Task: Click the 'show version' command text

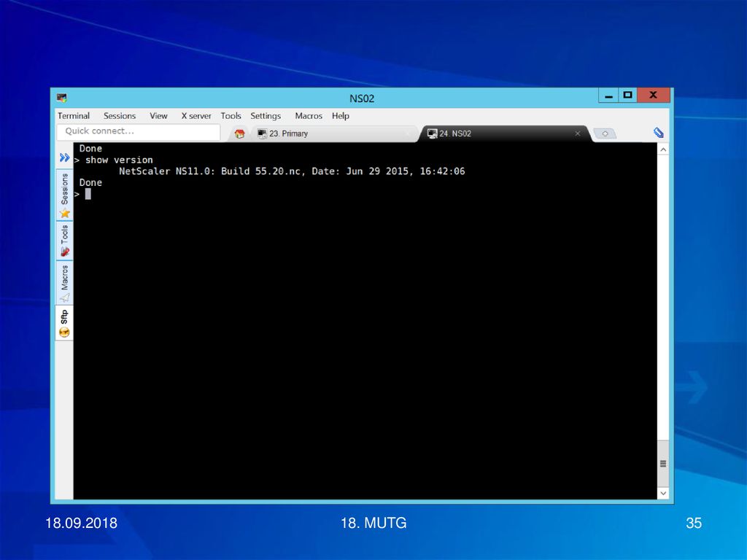Action: [119, 160]
